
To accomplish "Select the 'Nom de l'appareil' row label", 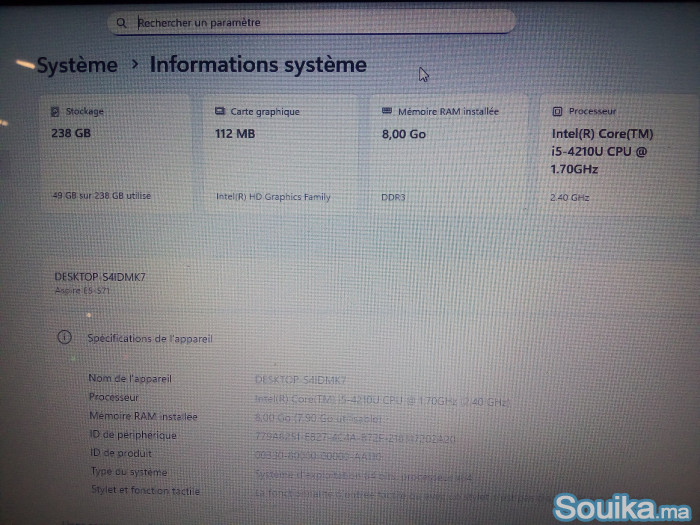I will point(130,379).
